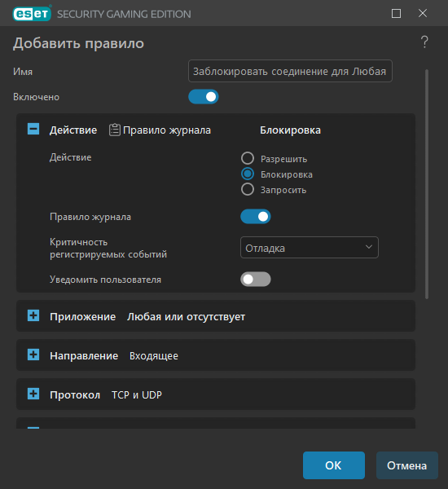Confirm the rule with OK button
The width and height of the screenshot is (448, 489).
coord(334,465)
